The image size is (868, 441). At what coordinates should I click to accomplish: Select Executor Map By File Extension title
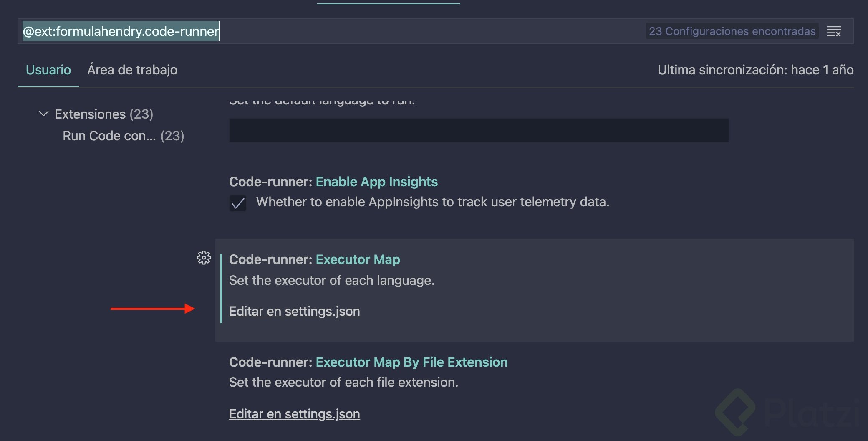(411, 362)
